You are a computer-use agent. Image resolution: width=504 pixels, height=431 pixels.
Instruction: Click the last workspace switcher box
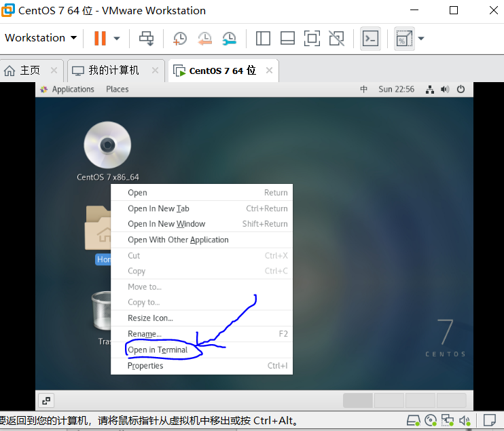(451, 400)
